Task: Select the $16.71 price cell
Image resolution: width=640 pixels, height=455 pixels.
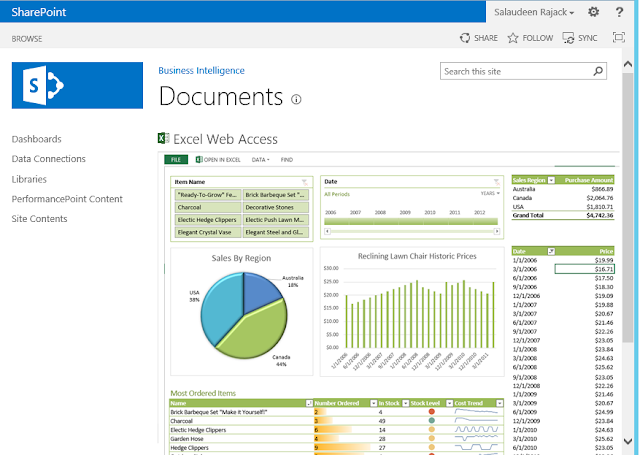Action: click(584, 269)
